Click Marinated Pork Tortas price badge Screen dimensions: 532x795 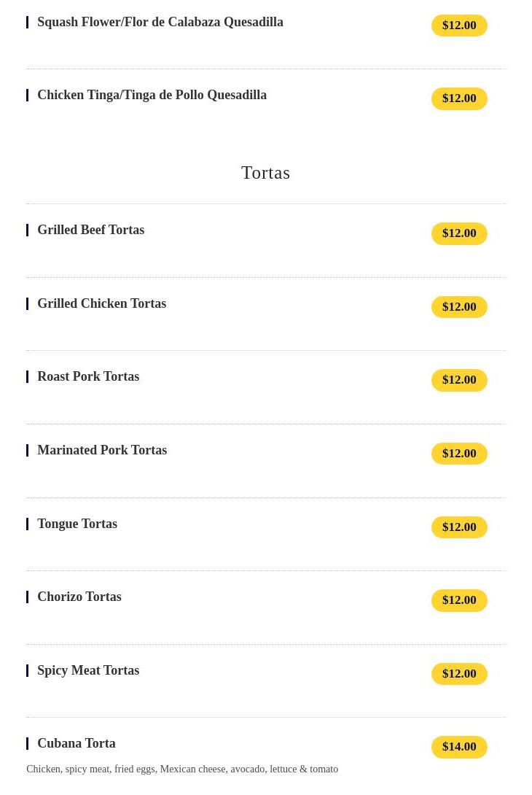(459, 454)
